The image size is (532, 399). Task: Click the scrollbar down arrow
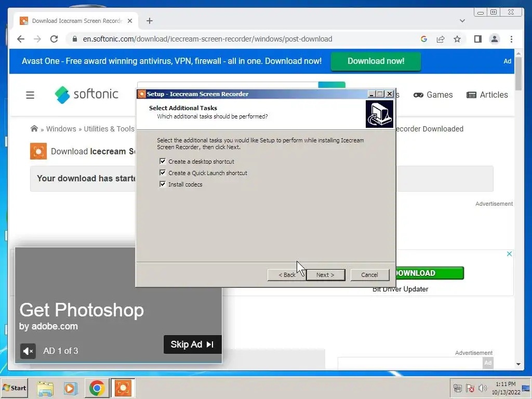518,364
